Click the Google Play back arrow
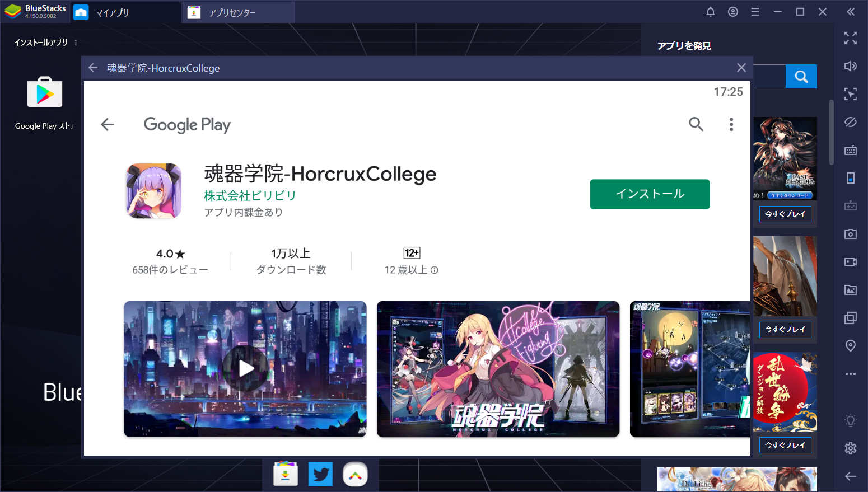The width and height of the screenshot is (868, 492). click(x=108, y=124)
